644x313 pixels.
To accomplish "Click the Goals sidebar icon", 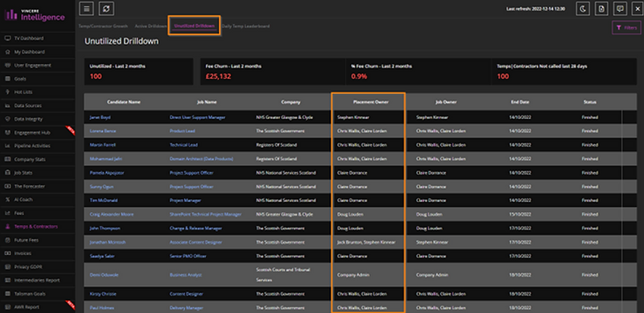I will click(x=7, y=78).
